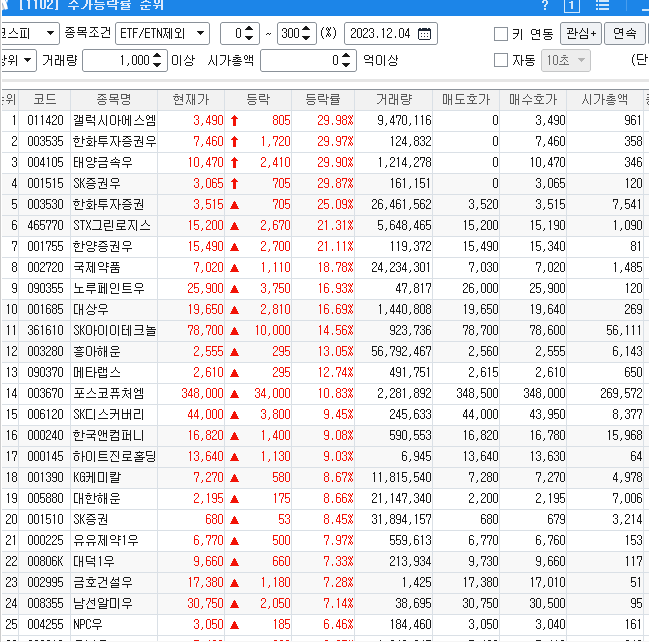Screen dimensions: 649x642
Task: Select stock name 대한해운
Action: point(97,498)
